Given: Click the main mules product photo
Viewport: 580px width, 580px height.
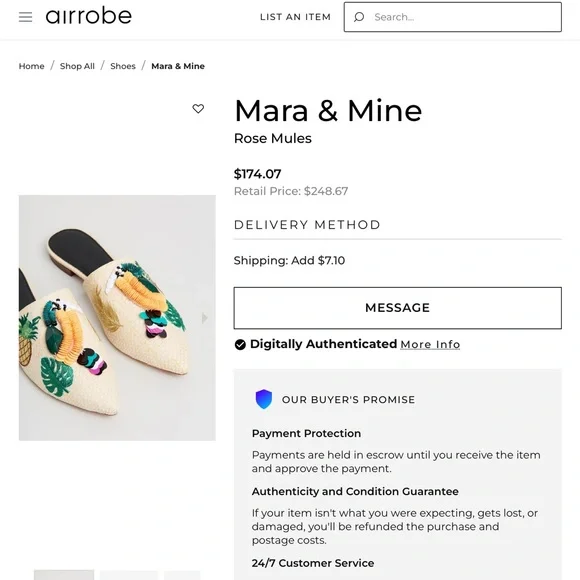Looking at the screenshot, I should click(x=117, y=318).
